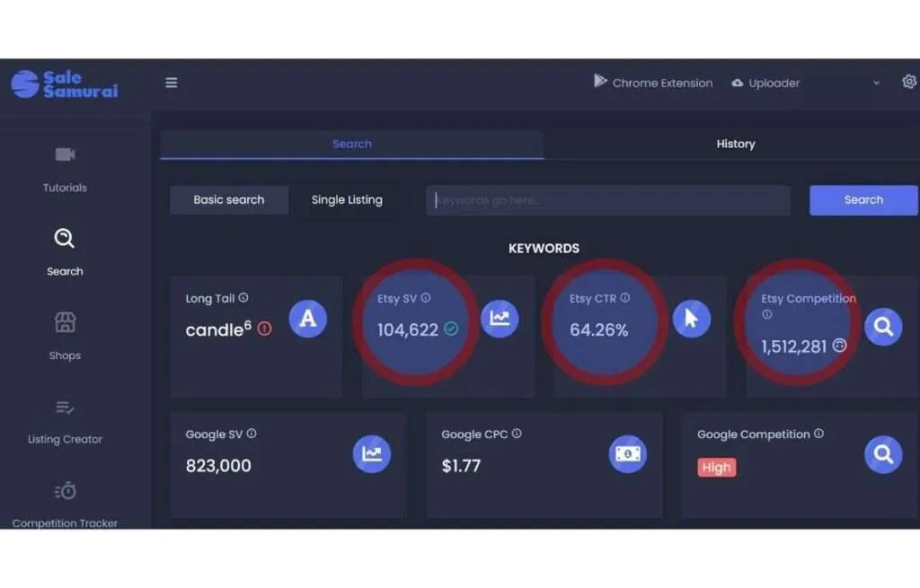
Task: Open Competition Tracker in the sidebar
Action: point(65,503)
